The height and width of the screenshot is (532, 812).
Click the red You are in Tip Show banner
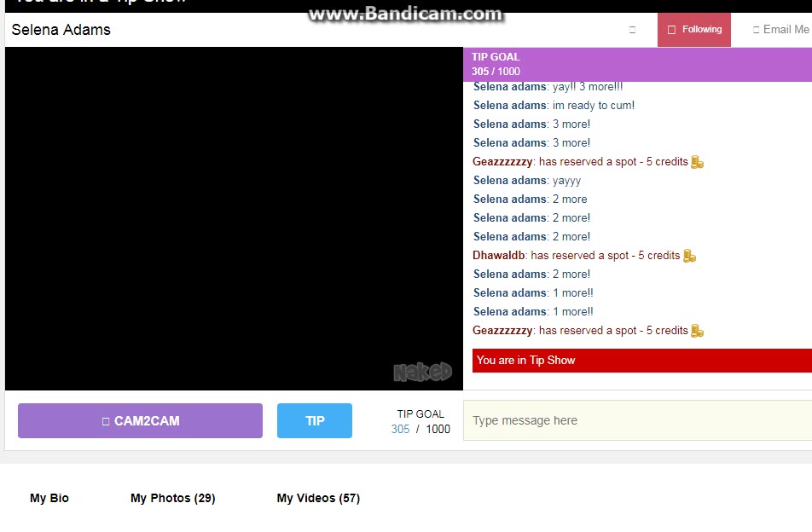click(641, 361)
